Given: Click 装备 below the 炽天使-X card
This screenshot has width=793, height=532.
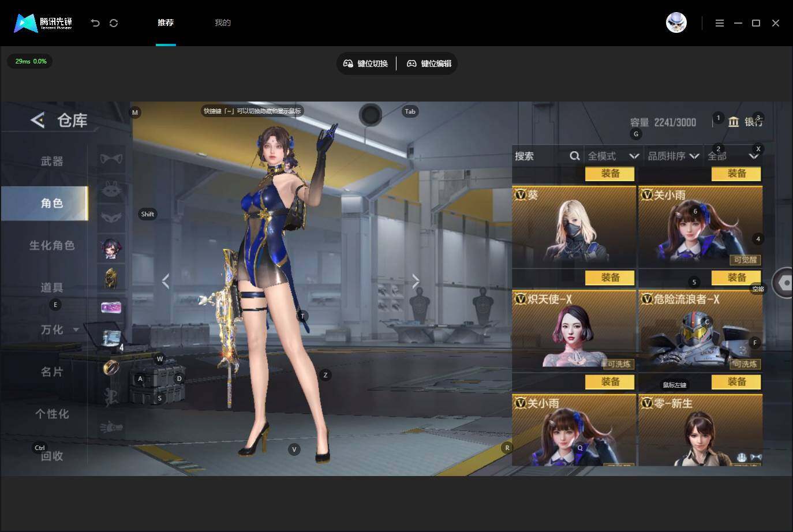Looking at the screenshot, I should 610,381.
